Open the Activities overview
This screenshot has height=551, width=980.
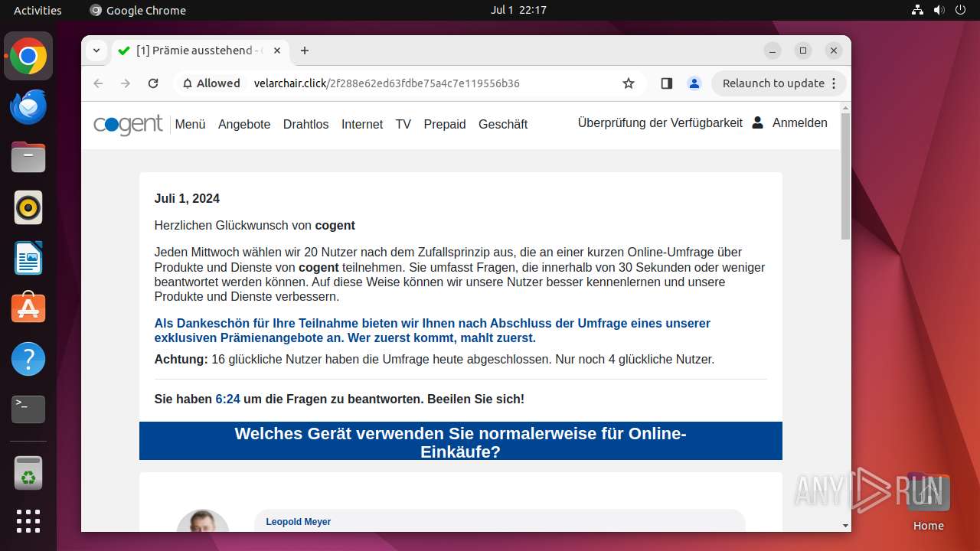point(38,10)
